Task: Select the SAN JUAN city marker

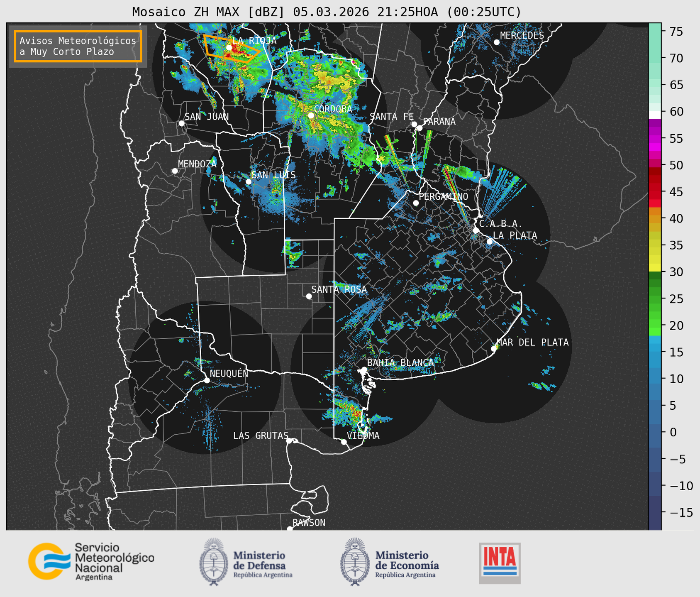Action: pos(181,123)
